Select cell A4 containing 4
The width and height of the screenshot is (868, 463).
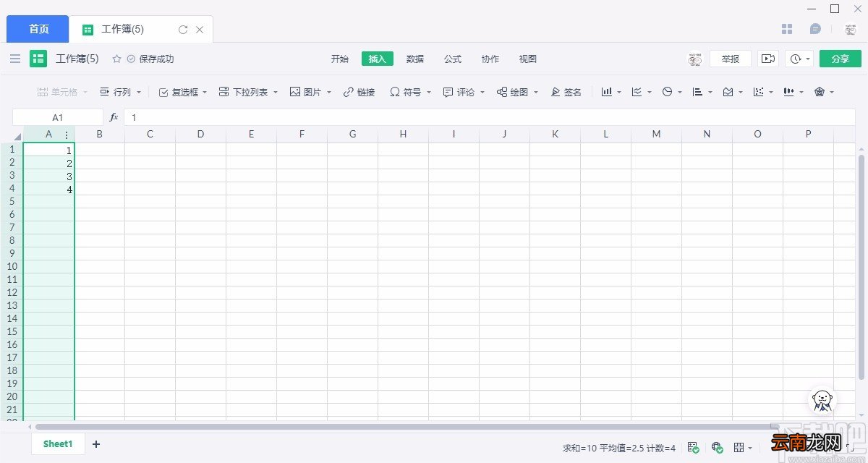tap(49, 189)
